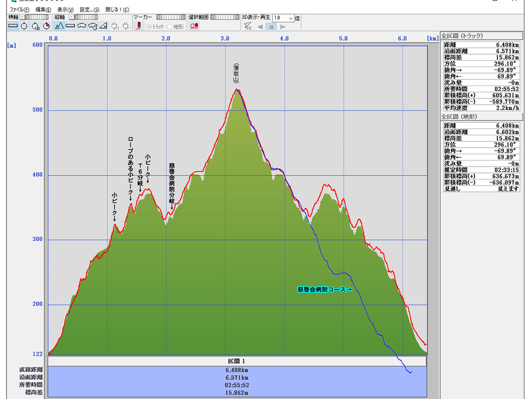532x399 pixels.
Task: Select the トラック radio button
Action: 149,27
